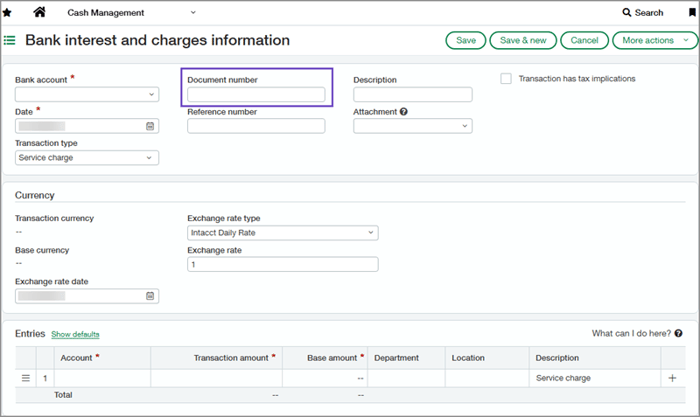Click the row 1 drag handle icon

pyautogui.click(x=26, y=378)
